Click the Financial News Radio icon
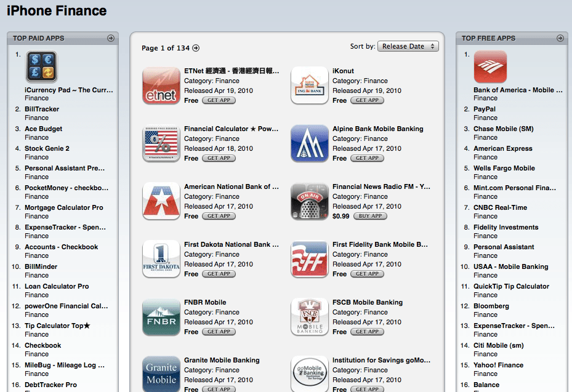Image resolution: width=572 pixels, height=392 pixels. (x=309, y=201)
